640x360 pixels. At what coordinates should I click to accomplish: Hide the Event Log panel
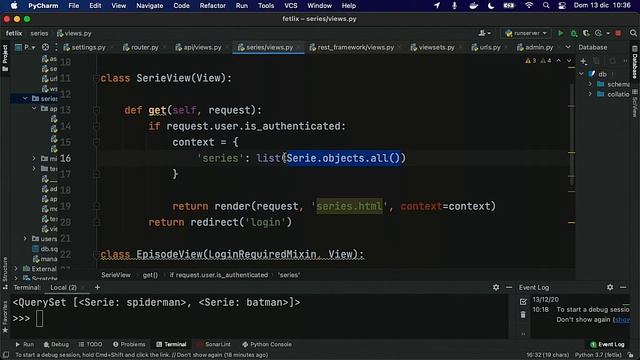tap(623, 287)
